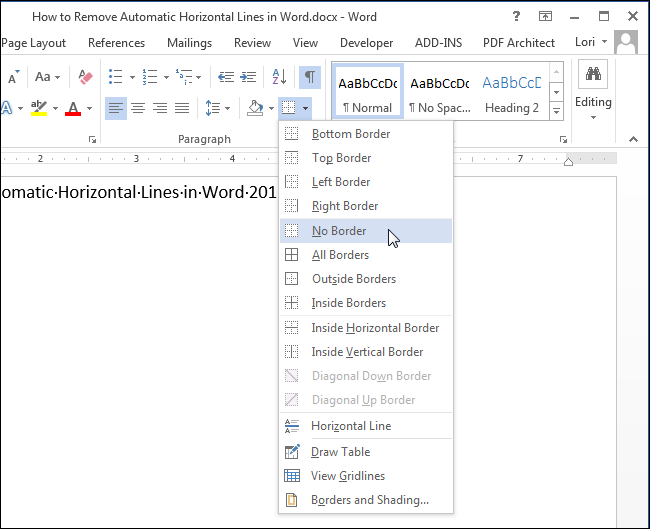Collapse the ribbon with chevron
650x529 pixels.
(633, 139)
